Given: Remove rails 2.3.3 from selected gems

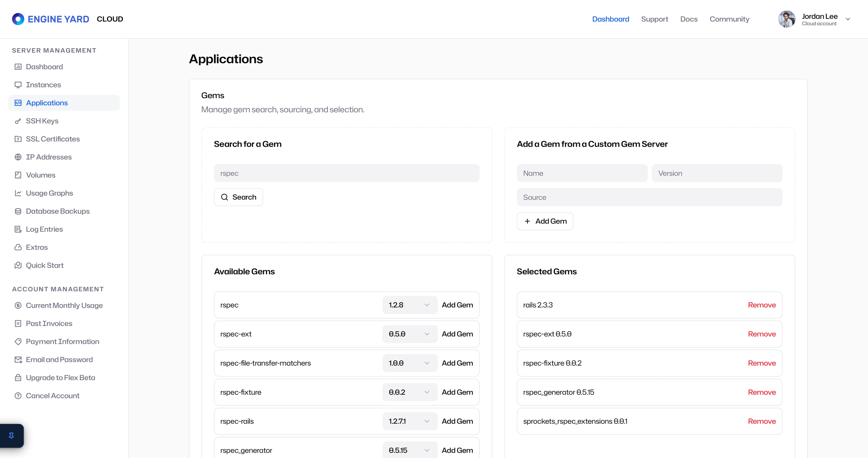Looking at the screenshot, I should tap(762, 305).
